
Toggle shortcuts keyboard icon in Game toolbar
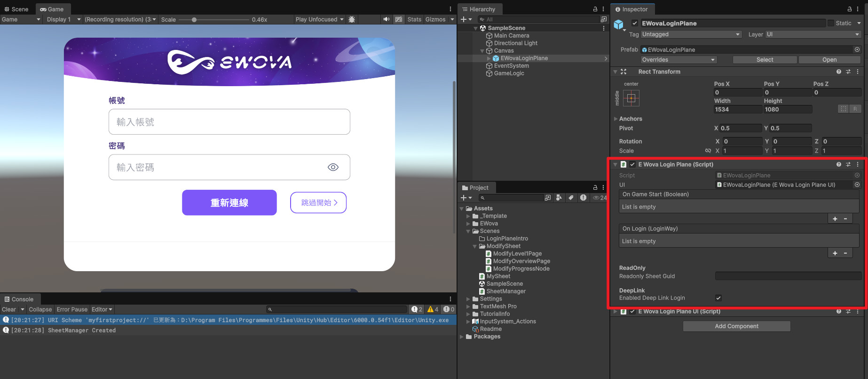(399, 19)
